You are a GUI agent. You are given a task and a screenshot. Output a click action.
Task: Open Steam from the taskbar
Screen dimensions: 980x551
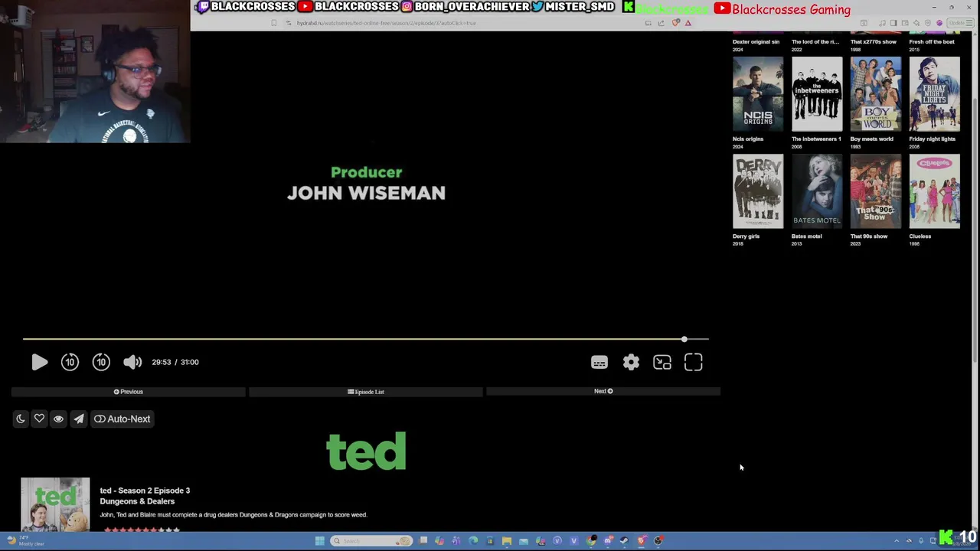point(624,541)
